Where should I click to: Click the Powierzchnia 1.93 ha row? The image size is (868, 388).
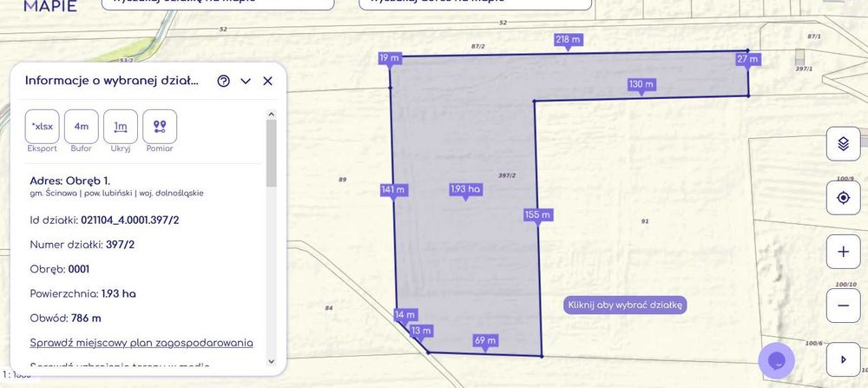(x=83, y=294)
